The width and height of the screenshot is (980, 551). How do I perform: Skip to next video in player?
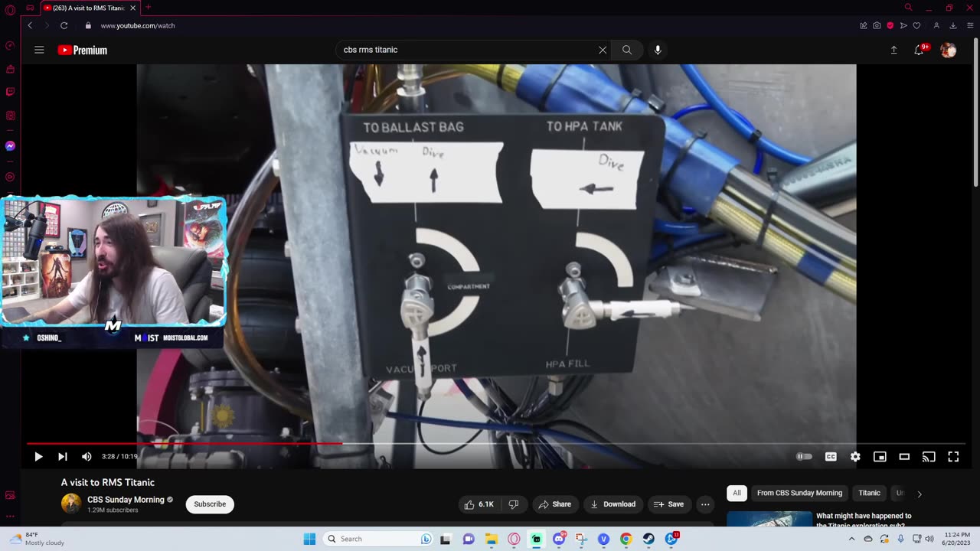click(x=63, y=457)
